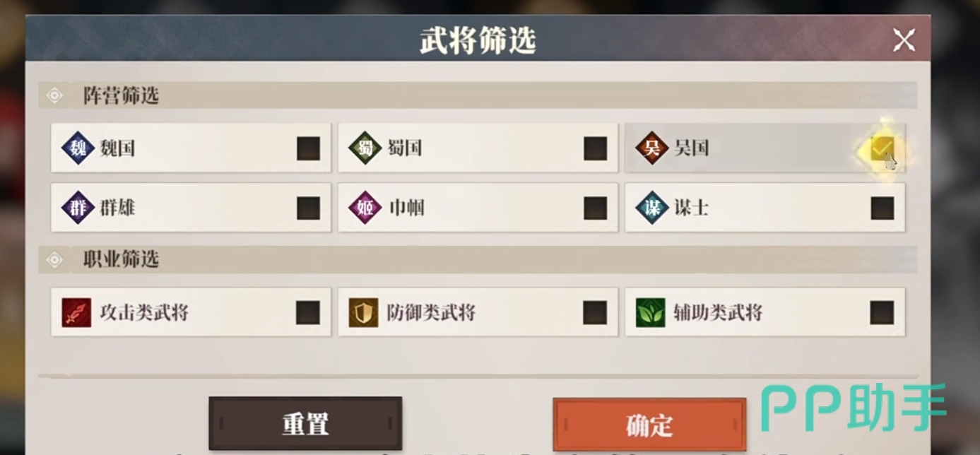Tick the 辅助类武将 checkbox
980x455 pixels.
tap(882, 312)
